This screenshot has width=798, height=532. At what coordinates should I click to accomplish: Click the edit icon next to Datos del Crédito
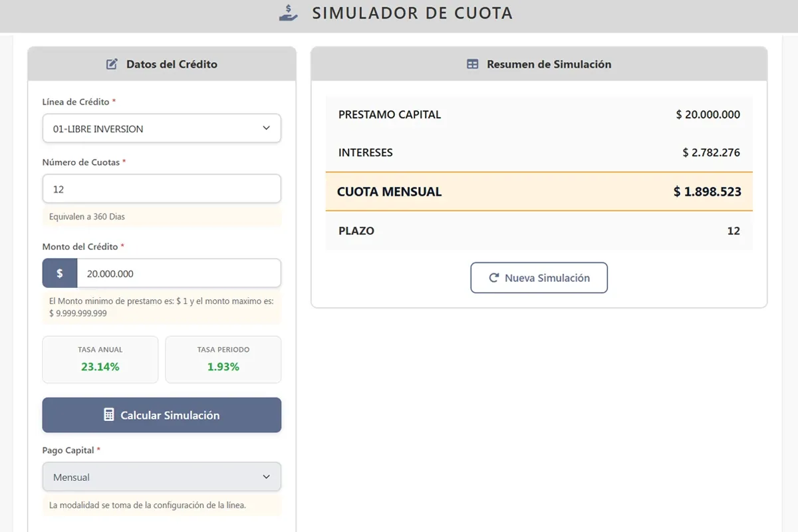(112, 65)
